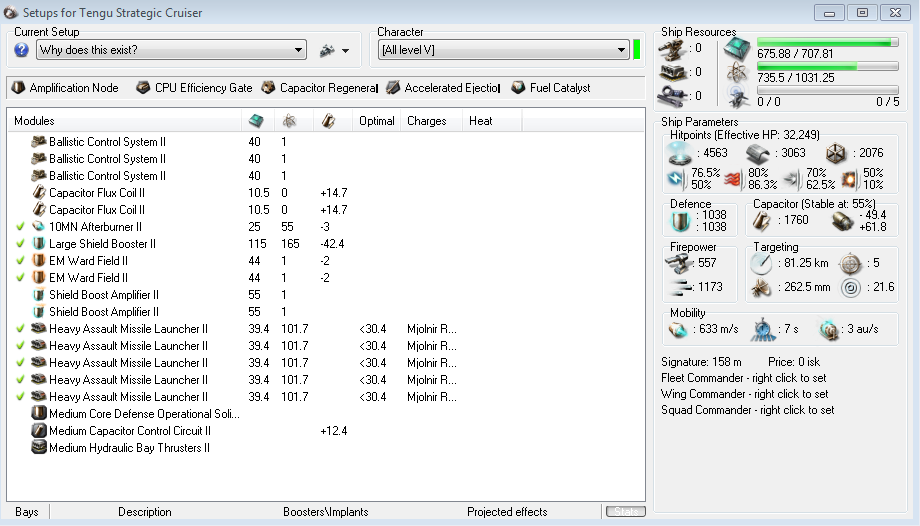920x526 pixels.
Task: Click the align time icon in Mobility
Action: (x=763, y=330)
